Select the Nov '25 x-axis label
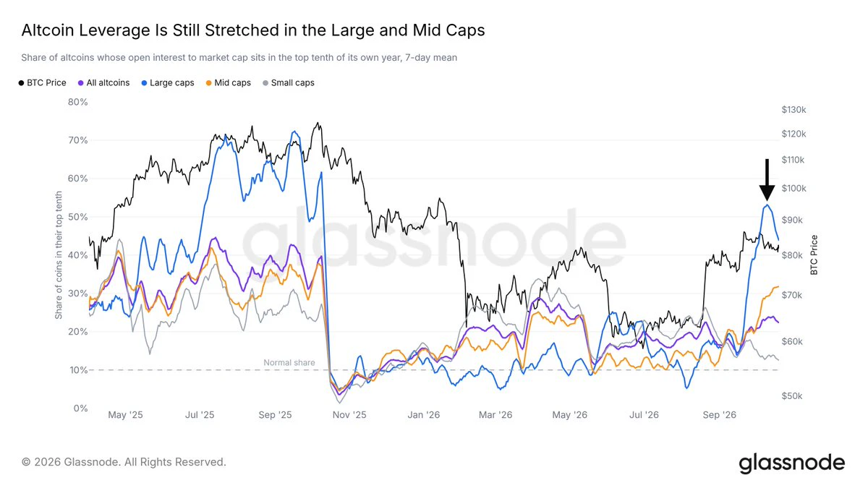868x488 pixels. pos(349,415)
